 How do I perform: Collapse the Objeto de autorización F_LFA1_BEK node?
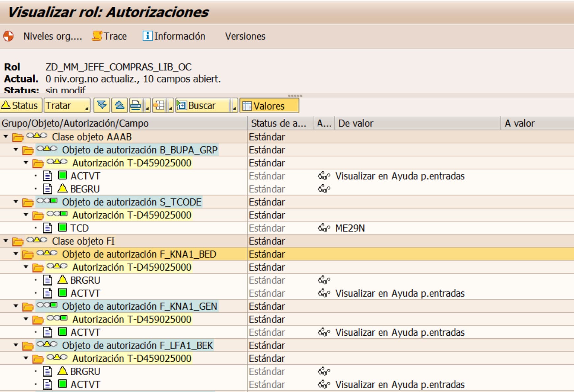16,345
